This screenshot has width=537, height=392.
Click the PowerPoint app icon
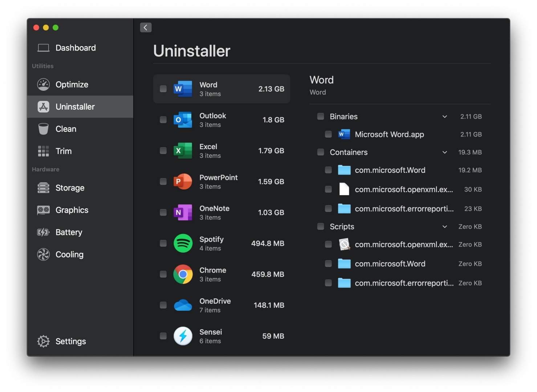[183, 181]
